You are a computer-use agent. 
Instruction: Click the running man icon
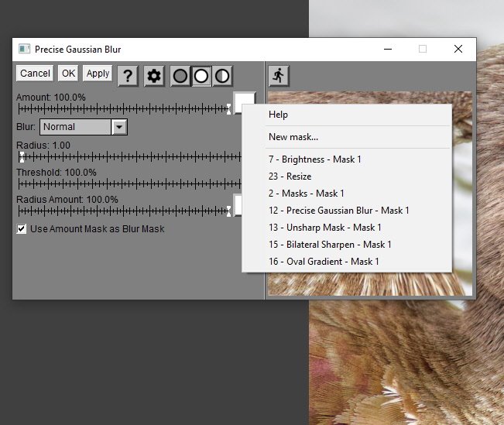pos(279,75)
